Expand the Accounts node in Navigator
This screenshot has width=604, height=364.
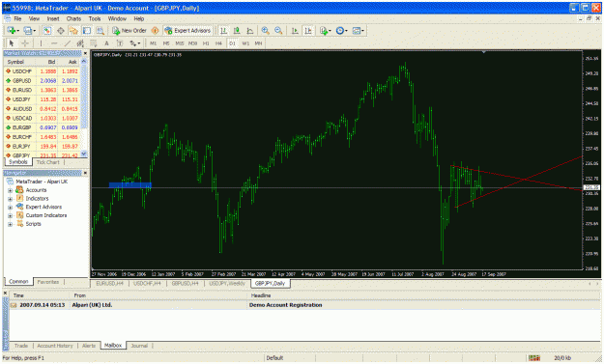click(10, 190)
